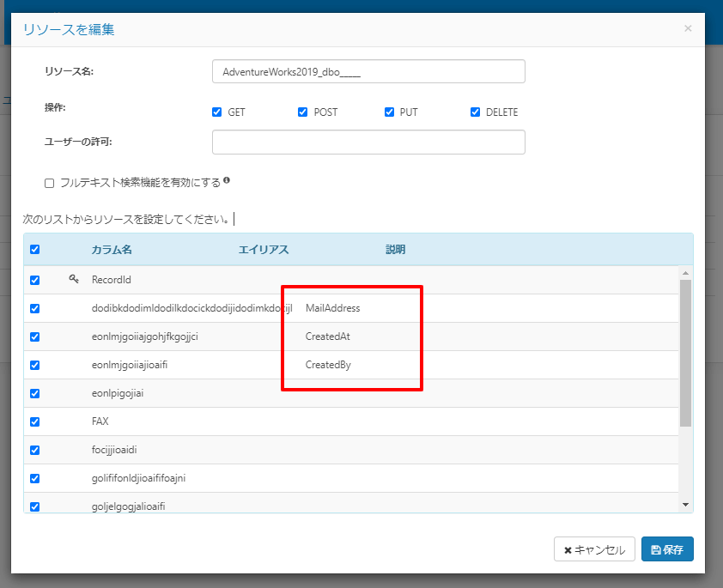
Task: Uncheck the PUT operation checkbox
Action: [x=389, y=112]
